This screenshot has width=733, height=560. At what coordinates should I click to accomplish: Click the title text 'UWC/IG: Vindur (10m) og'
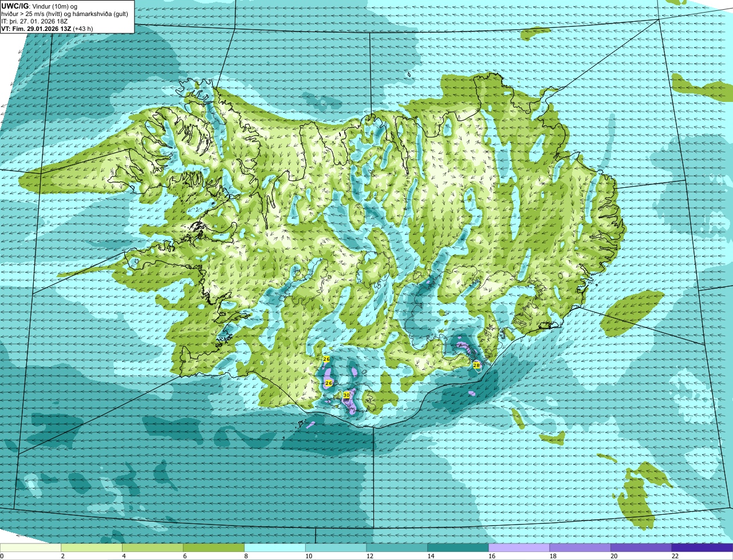(x=38, y=6)
